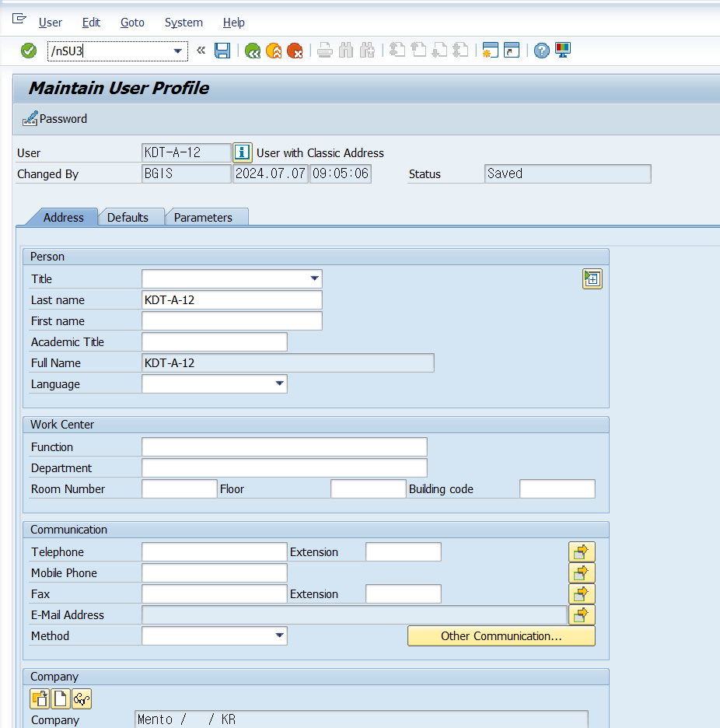Click the Other Communication... button
This screenshot has height=728, width=720.
pos(502,636)
